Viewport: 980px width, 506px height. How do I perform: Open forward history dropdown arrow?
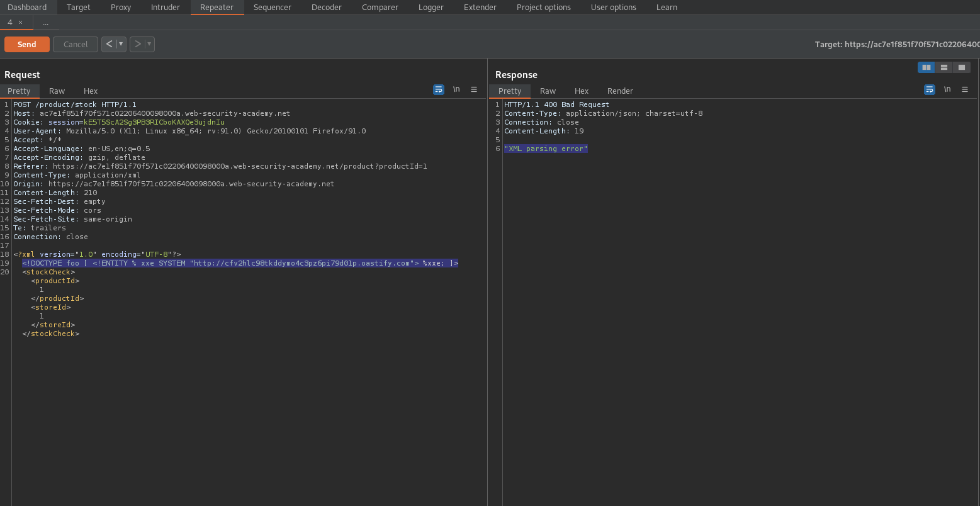click(x=150, y=44)
